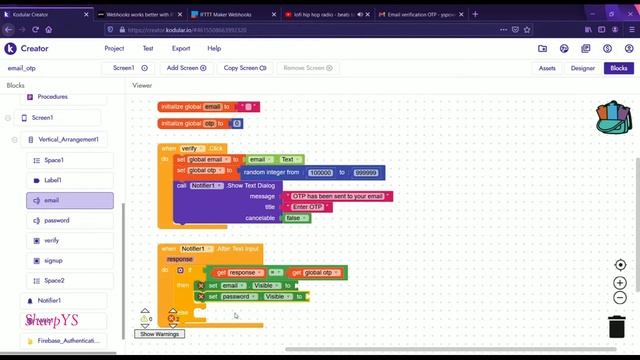This screenshot has height=360, width=640.
Task: Collapse the Vertical_Arrangement1 tree node
Action: pos(15,140)
